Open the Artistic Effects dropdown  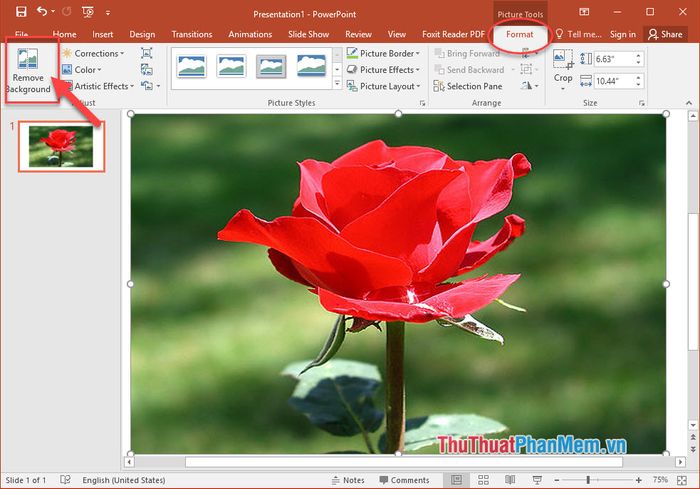point(98,86)
